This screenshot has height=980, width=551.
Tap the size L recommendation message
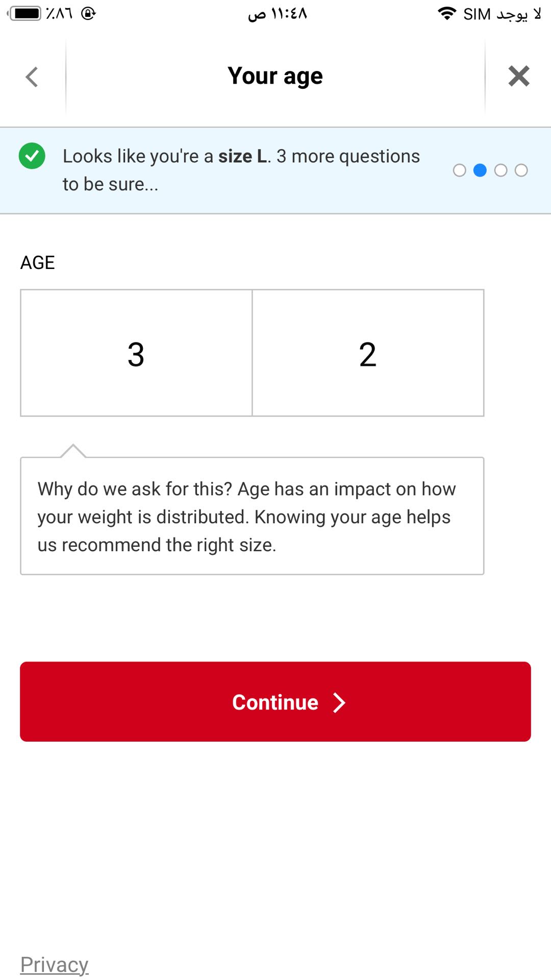click(x=241, y=170)
